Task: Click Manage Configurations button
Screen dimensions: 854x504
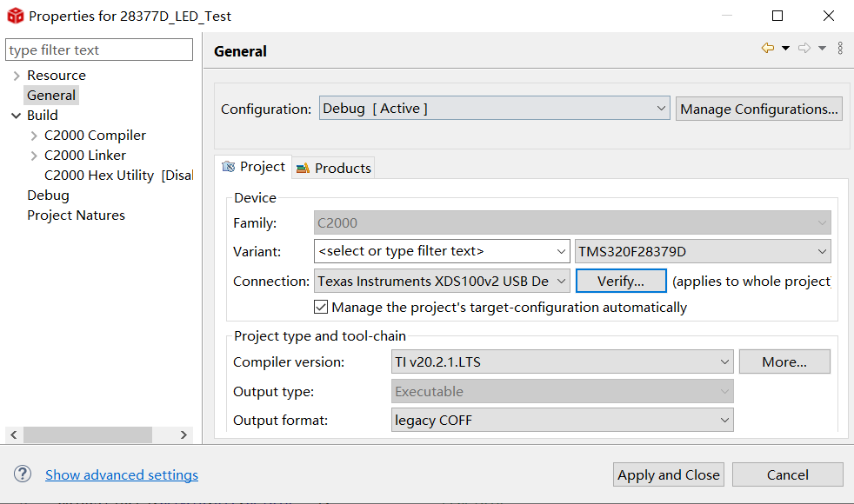Action: (x=758, y=109)
